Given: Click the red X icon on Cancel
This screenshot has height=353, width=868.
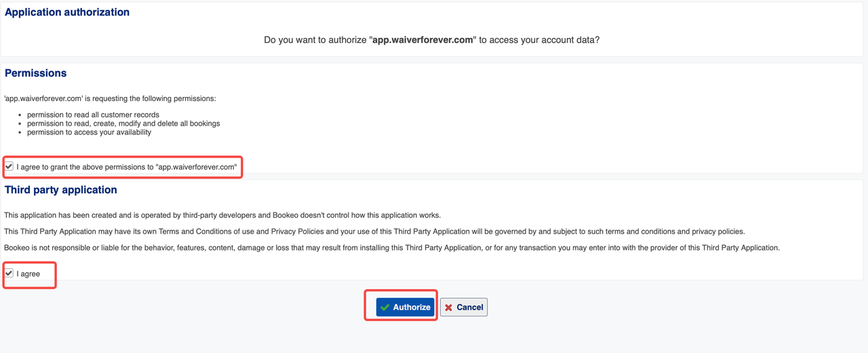Looking at the screenshot, I should click(448, 308).
